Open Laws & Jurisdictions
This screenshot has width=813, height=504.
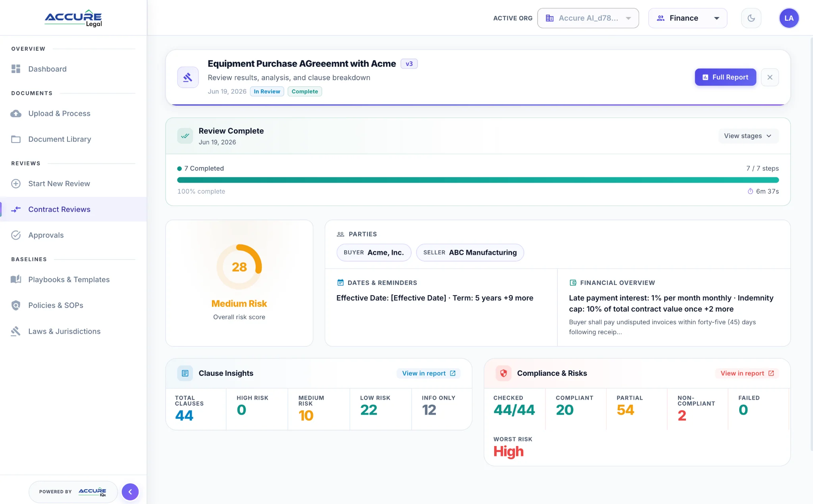(73, 331)
